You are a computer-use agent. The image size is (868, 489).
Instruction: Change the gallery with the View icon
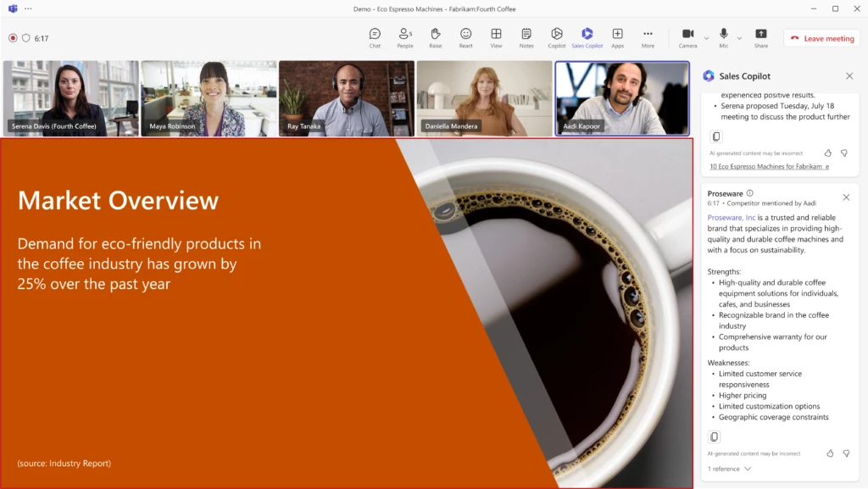pos(496,36)
